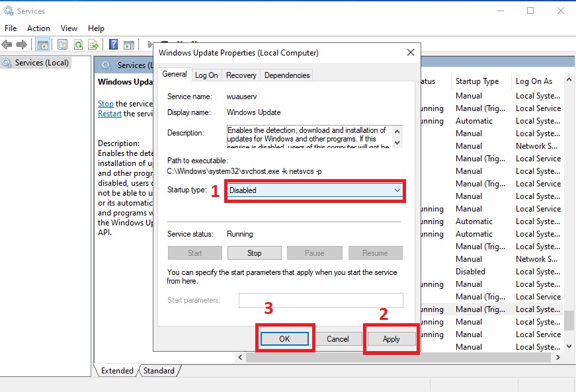Open the View menu
This screenshot has height=392, width=576.
pos(69,28)
